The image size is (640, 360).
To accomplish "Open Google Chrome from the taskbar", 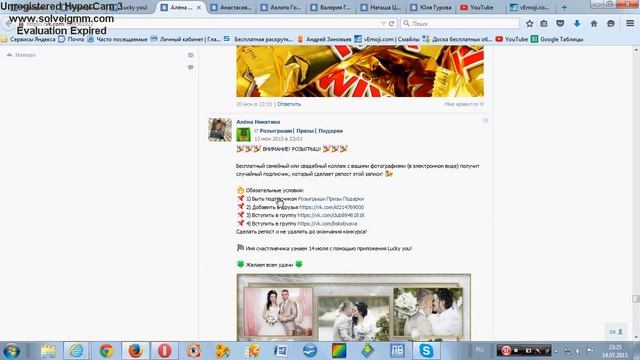I will [106, 351].
